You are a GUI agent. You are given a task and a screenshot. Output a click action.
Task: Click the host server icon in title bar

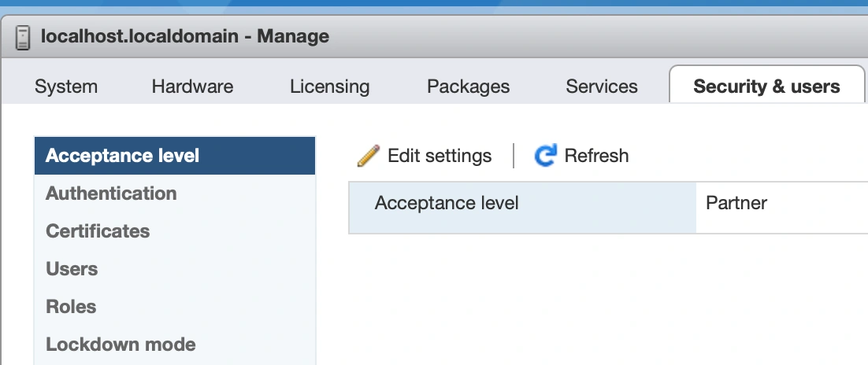pyautogui.click(x=23, y=37)
